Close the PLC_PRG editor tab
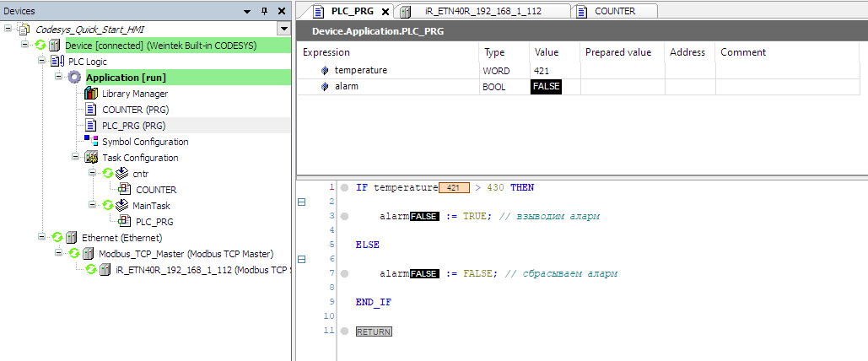Screen dimensions: 868x361 (x=385, y=12)
